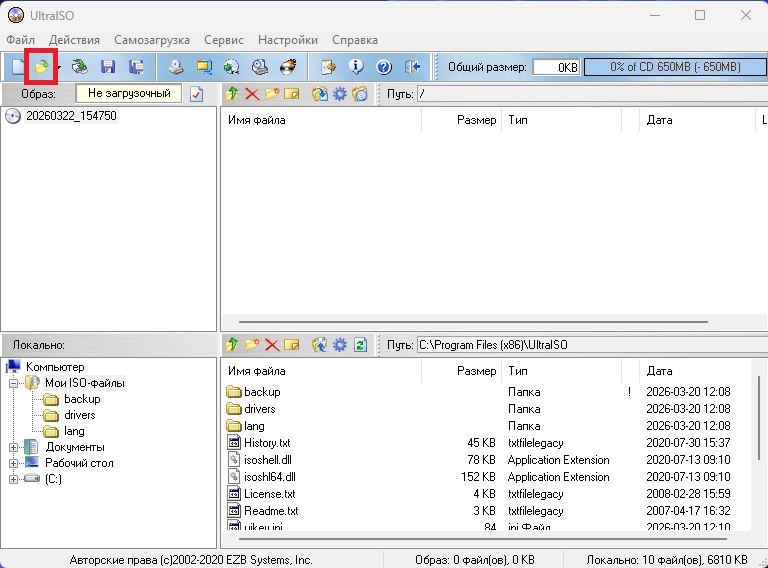The image size is (768, 568).
Task: Select Компьютер in the local tree
Action: pyautogui.click(x=55, y=367)
